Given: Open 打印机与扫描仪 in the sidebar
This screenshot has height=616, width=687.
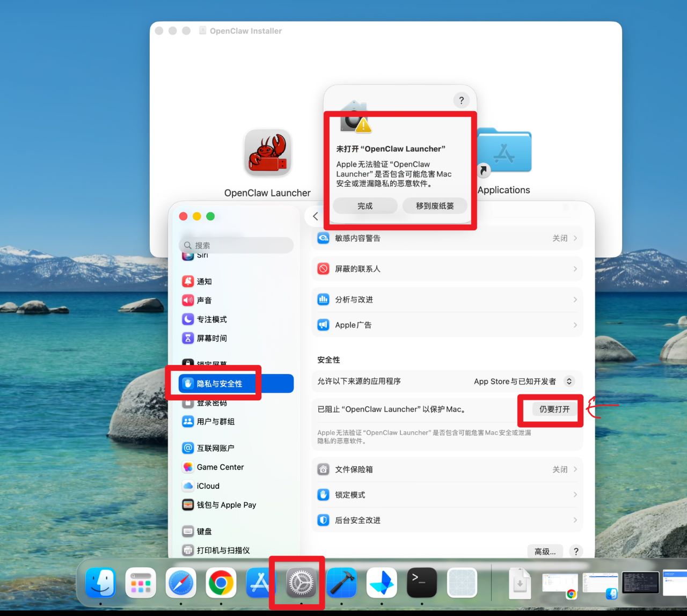Looking at the screenshot, I should coord(223,550).
